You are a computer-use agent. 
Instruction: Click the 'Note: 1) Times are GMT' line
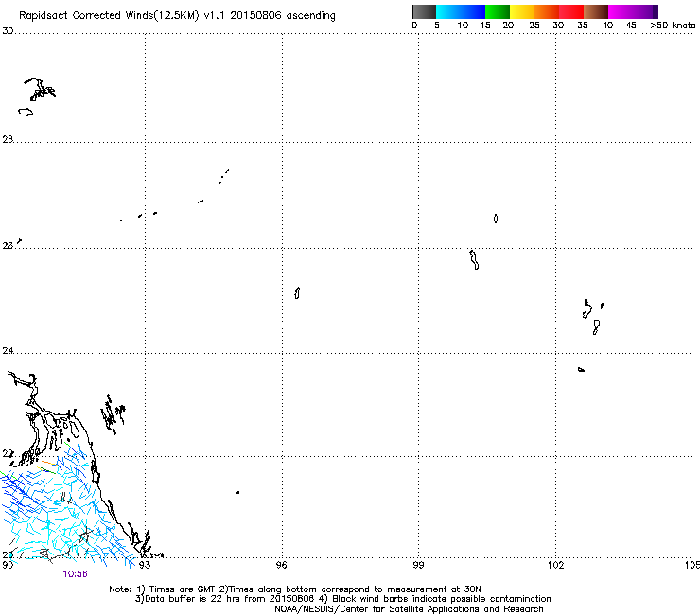(295, 589)
